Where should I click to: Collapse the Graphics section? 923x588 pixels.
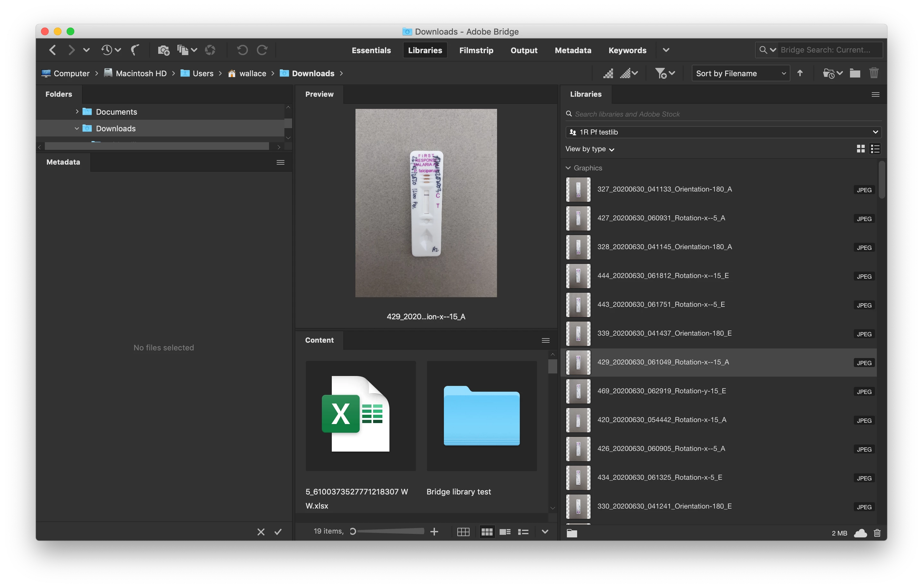pyautogui.click(x=568, y=168)
